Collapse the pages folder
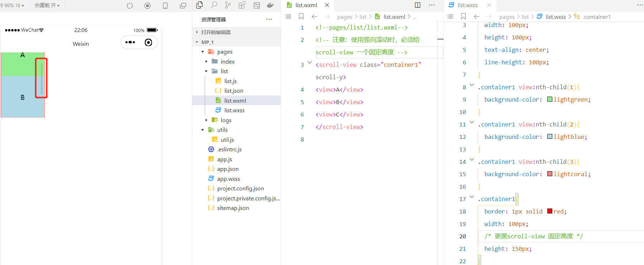644x265 pixels. pos(203,52)
